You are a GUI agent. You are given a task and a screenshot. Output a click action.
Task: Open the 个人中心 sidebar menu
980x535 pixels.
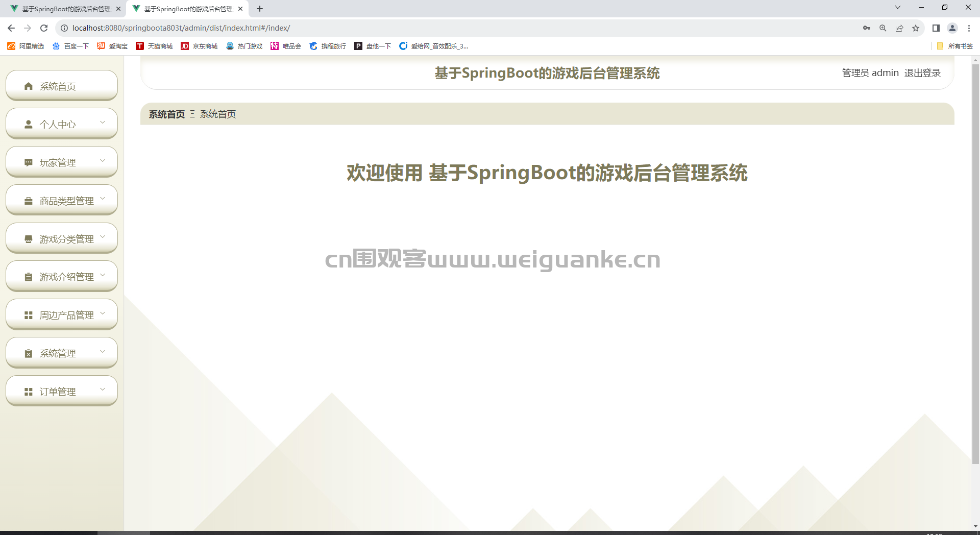click(62, 124)
